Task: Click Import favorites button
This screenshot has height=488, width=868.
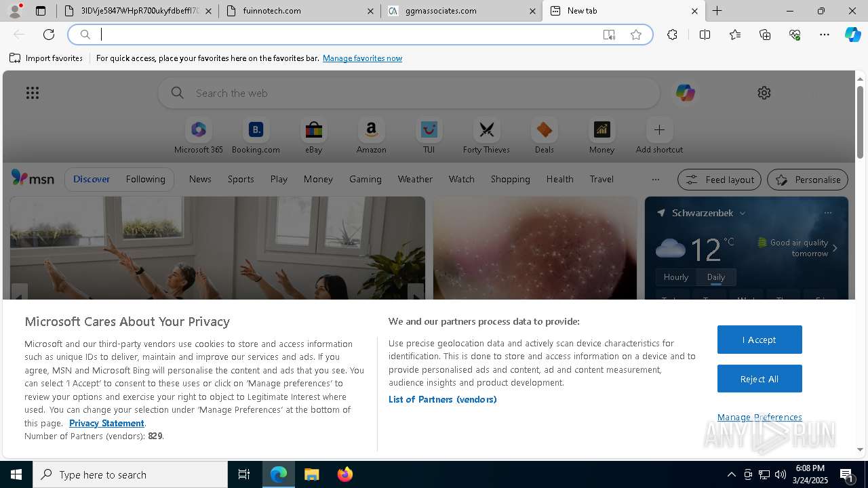Action: [x=46, y=58]
